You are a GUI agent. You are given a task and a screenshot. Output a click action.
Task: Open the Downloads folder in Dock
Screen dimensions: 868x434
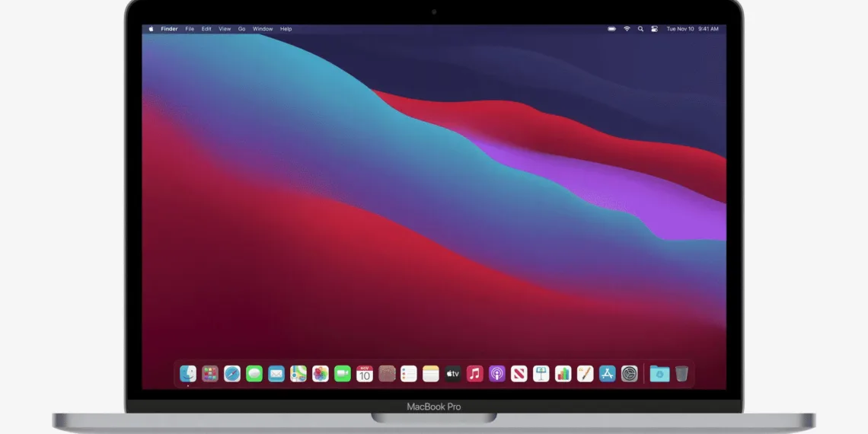coord(659,374)
